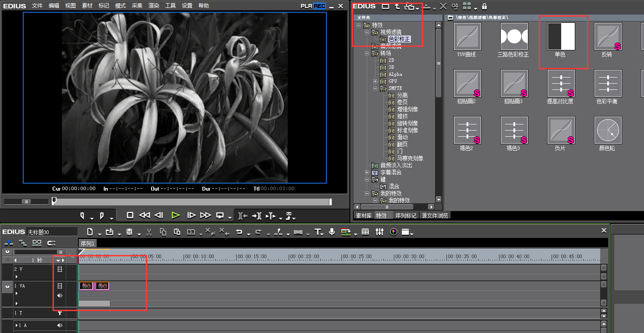Collapse the SMPTE folder
Image resolution: width=644 pixels, height=333 pixels.
coord(375,88)
